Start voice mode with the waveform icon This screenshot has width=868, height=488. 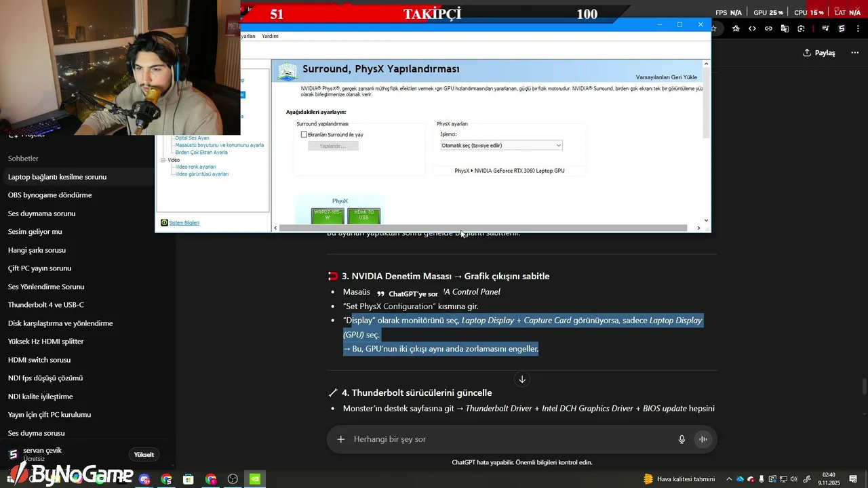[703, 439]
